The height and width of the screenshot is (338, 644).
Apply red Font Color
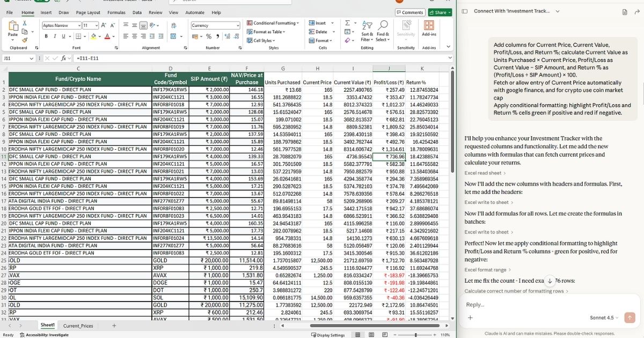[x=107, y=36]
